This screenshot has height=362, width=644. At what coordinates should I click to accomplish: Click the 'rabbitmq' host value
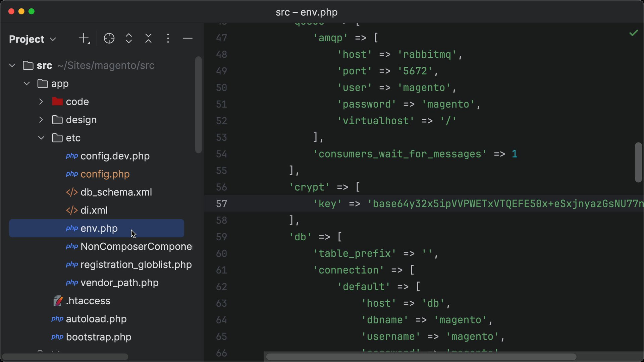pyautogui.click(x=427, y=54)
